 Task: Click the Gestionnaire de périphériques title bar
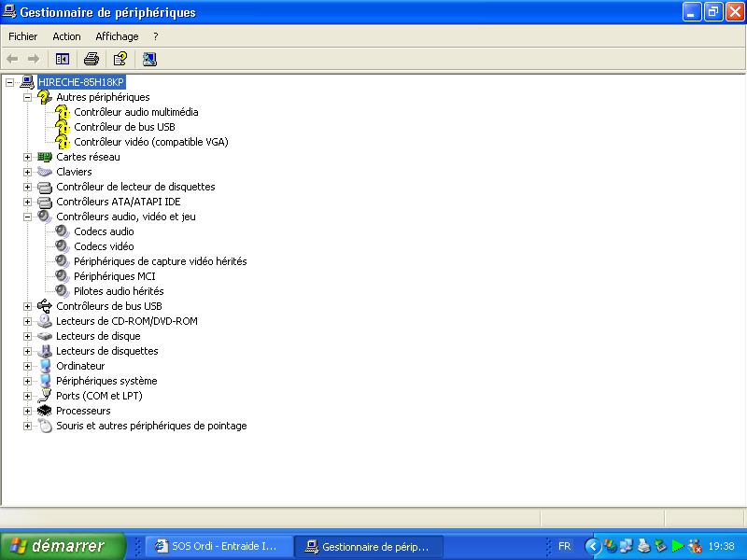(x=341, y=12)
